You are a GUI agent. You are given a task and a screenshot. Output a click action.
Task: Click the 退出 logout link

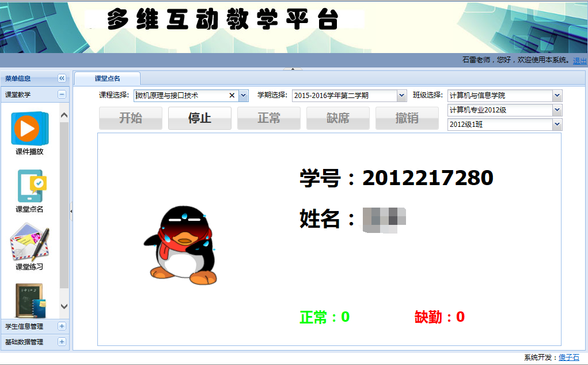tap(579, 61)
